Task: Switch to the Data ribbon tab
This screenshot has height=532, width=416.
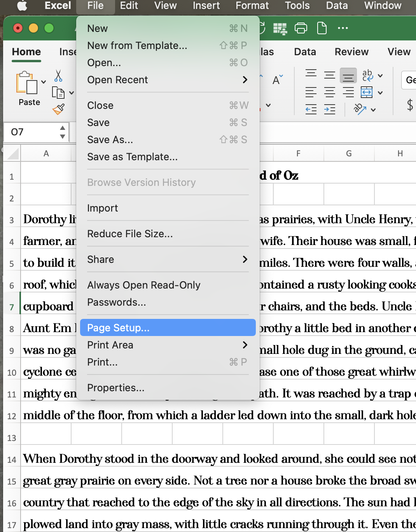Action: (x=305, y=52)
